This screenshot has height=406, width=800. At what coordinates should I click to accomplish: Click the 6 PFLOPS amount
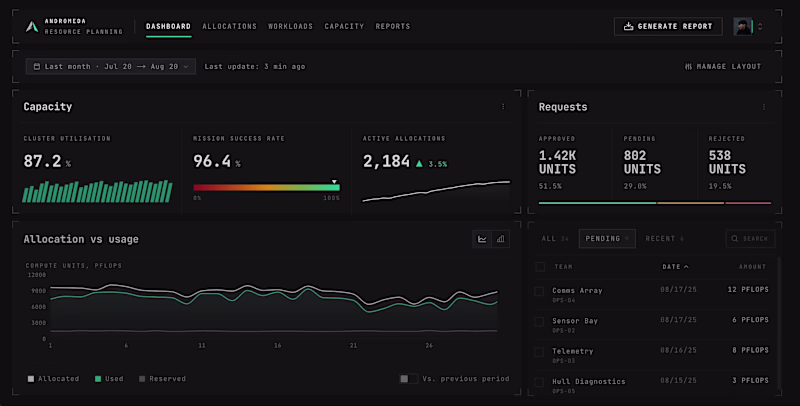coord(750,320)
